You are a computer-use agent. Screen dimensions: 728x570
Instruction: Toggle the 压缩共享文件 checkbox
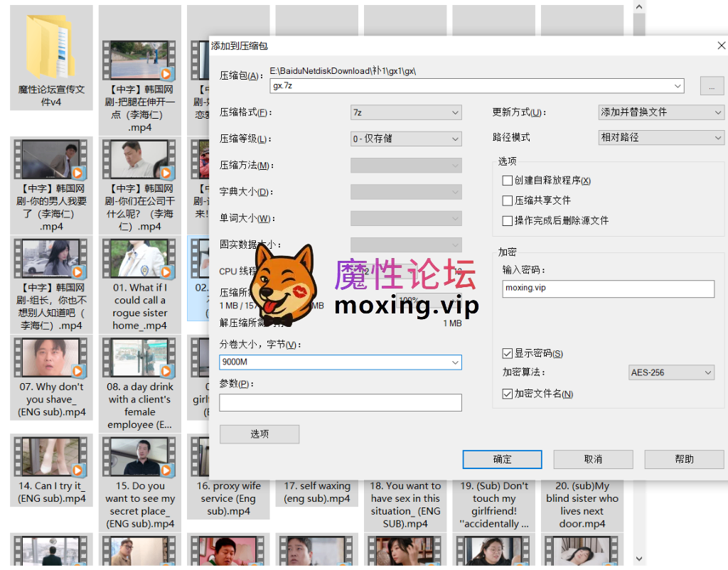[x=508, y=200]
